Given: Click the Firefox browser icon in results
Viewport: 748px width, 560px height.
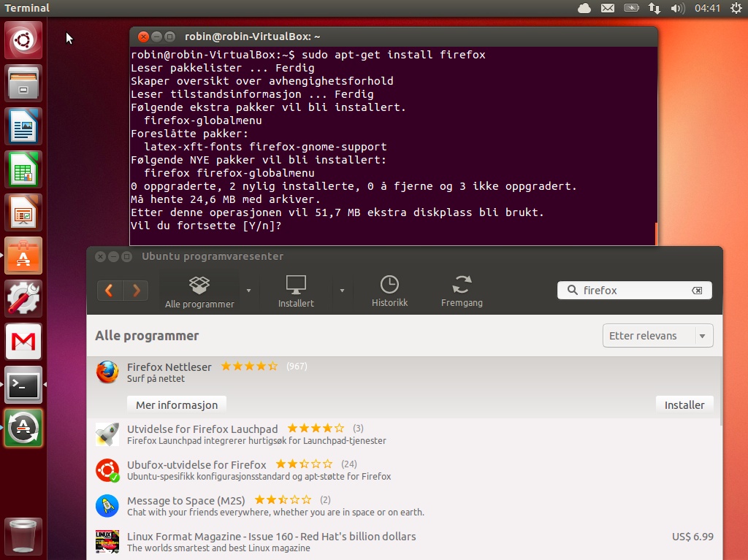Looking at the screenshot, I should click(x=107, y=372).
